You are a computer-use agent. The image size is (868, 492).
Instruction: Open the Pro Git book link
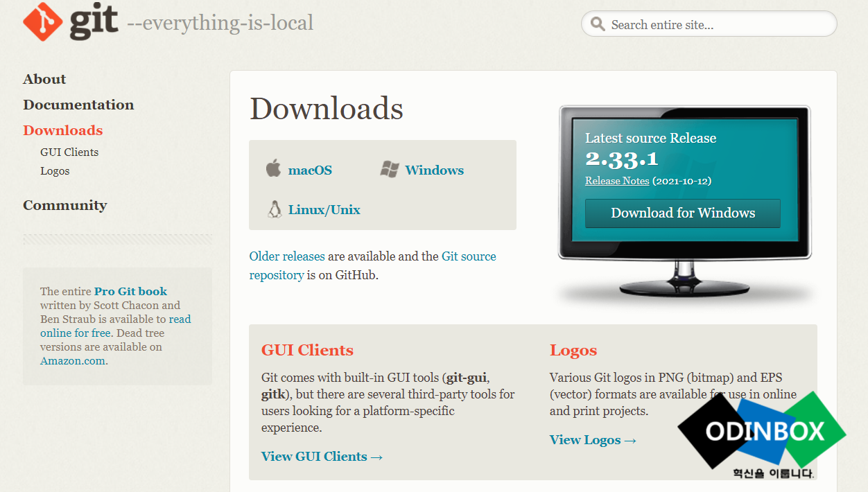(x=130, y=291)
